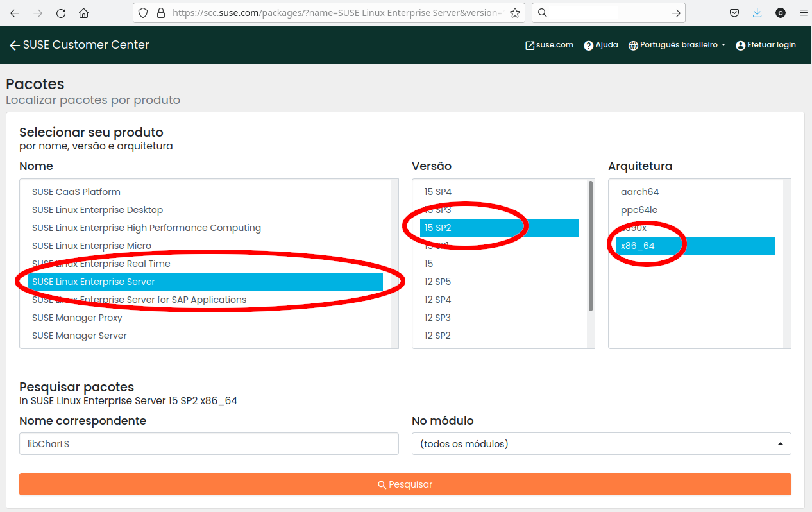
Task: Click the shield tracking protection icon
Action: pos(144,13)
